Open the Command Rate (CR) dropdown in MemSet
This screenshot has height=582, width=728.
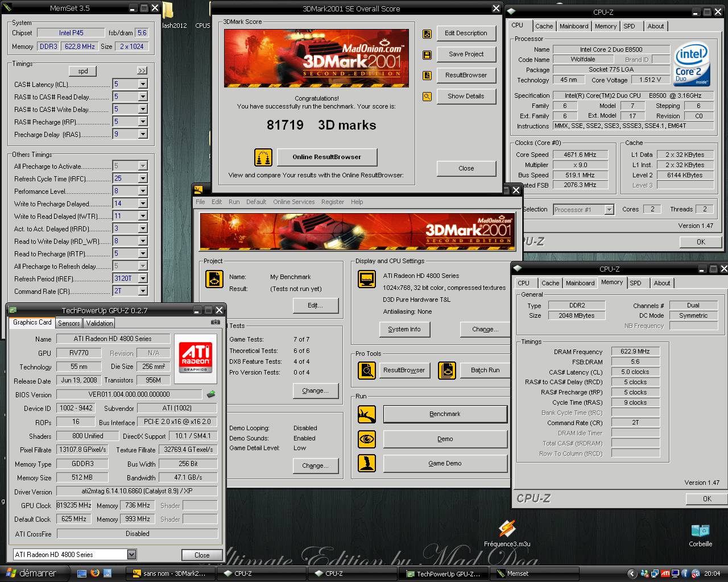[x=143, y=291]
